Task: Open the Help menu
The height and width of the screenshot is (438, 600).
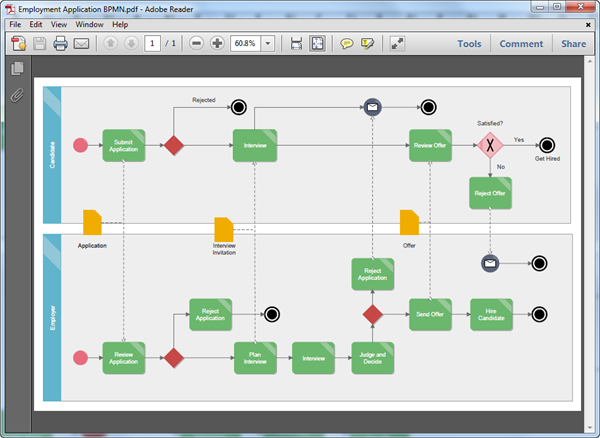Action: pyautogui.click(x=120, y=24)
